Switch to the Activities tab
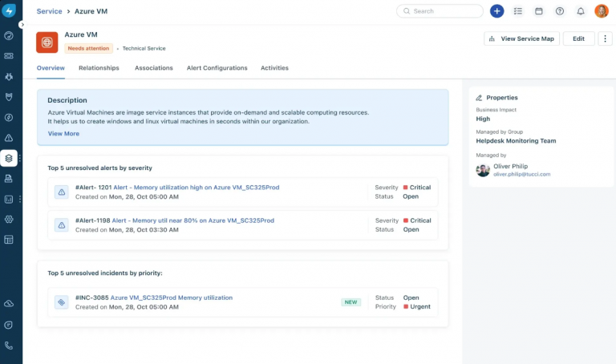616x364 pixels. (x=274, y=68)
